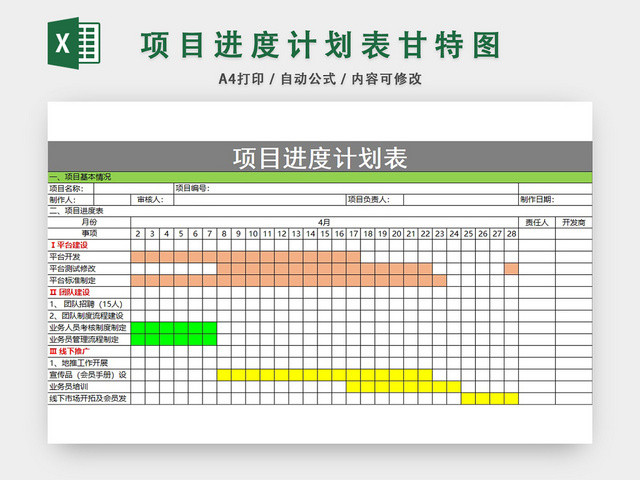Click the 制作日期 label cell

pyautogui.click(x=555, y=200)
